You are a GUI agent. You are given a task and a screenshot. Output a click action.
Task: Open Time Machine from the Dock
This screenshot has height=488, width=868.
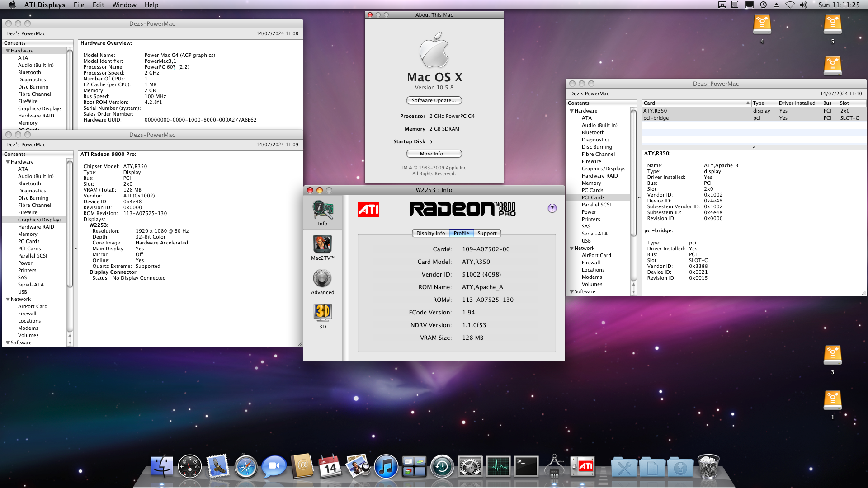point(442,467)
